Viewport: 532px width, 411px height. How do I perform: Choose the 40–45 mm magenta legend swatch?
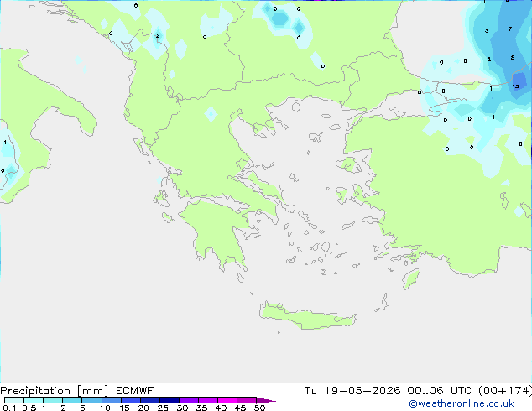tap(227, 400)
